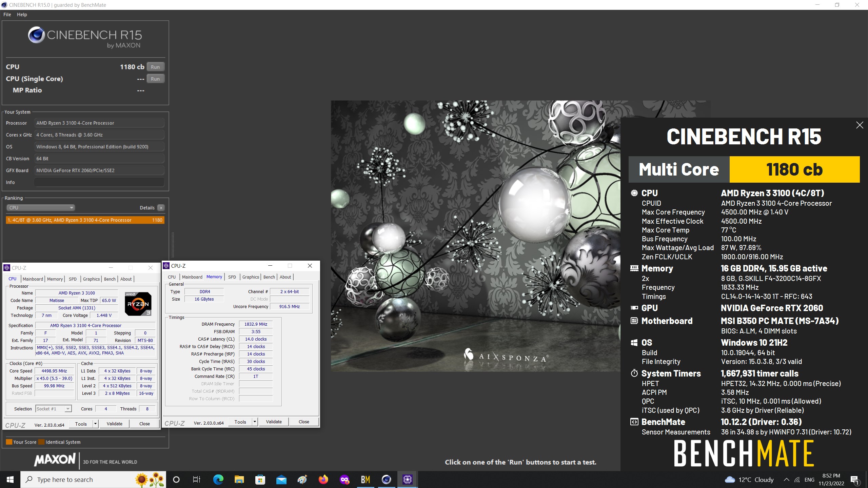This screenshot has height=488, width=868.
Task: Click Tools button in right CPU-Z window
Action: (240, 422)
